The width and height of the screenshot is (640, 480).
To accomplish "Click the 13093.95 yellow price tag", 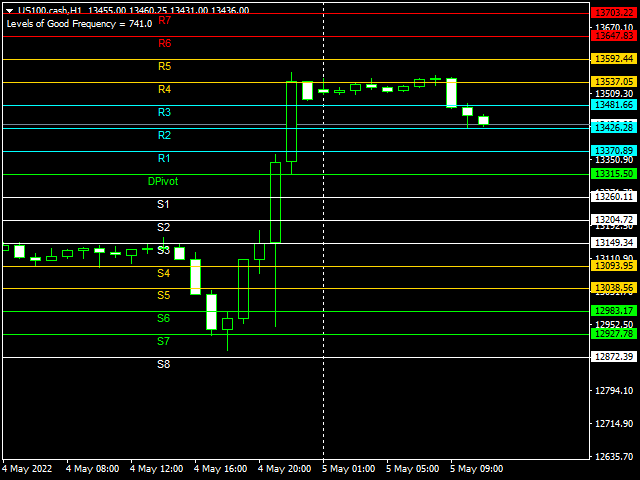I will 614,266.
